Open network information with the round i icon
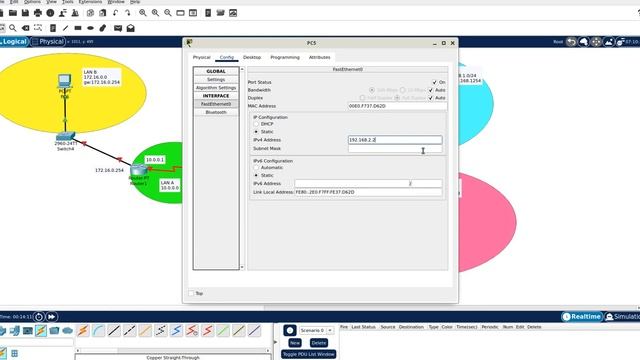The height and width of the screenshot is (360, 640). (x=50, y=13)
